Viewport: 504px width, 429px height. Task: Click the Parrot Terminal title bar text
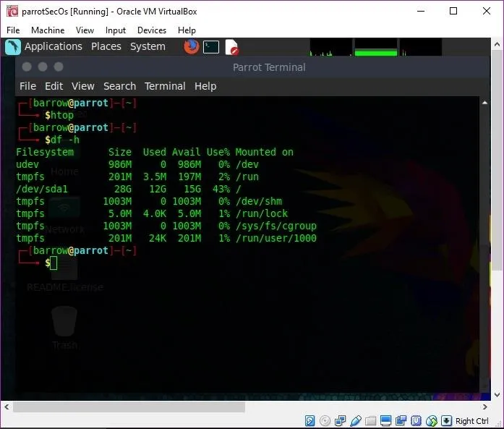tap(269, 67)
